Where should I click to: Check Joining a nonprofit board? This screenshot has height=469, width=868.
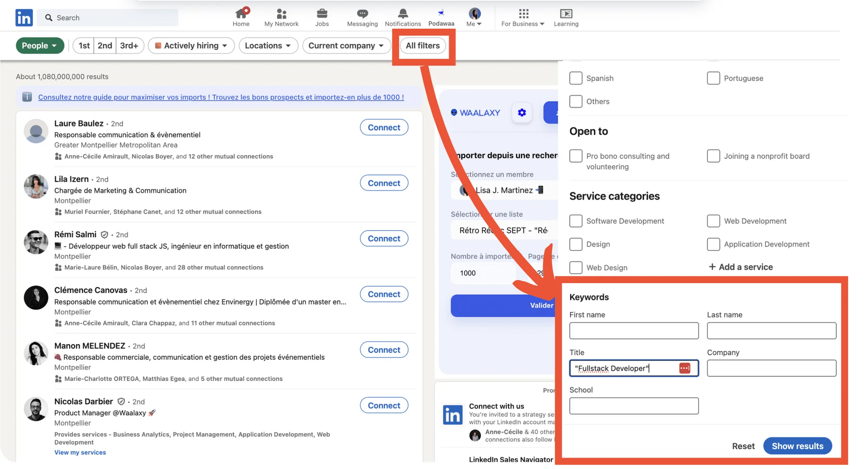coord(713,156)
